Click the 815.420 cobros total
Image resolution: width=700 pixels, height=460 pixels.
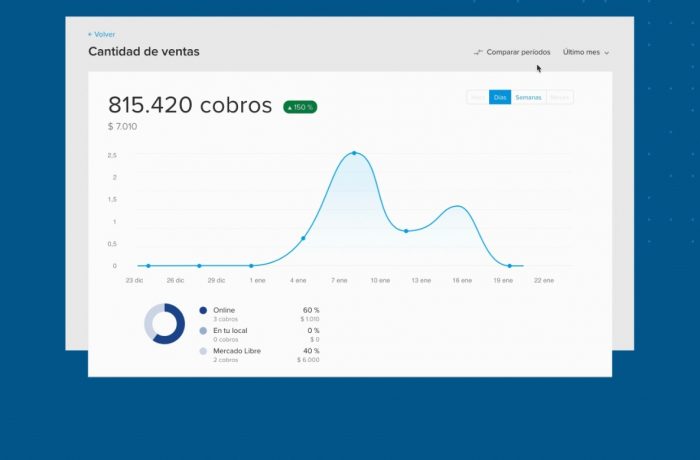(x=190, y=105)
